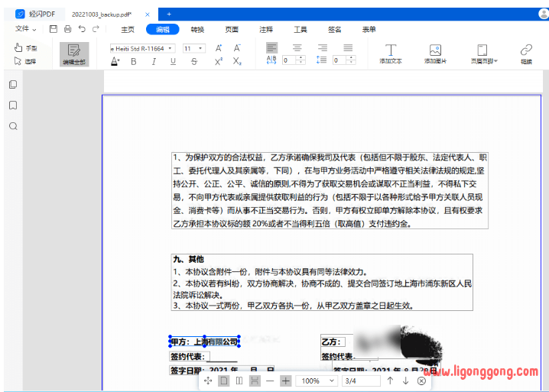This screenshot has width=549, height=392.
Task: Close the floating page toolbar
Action: click(421, 381)
